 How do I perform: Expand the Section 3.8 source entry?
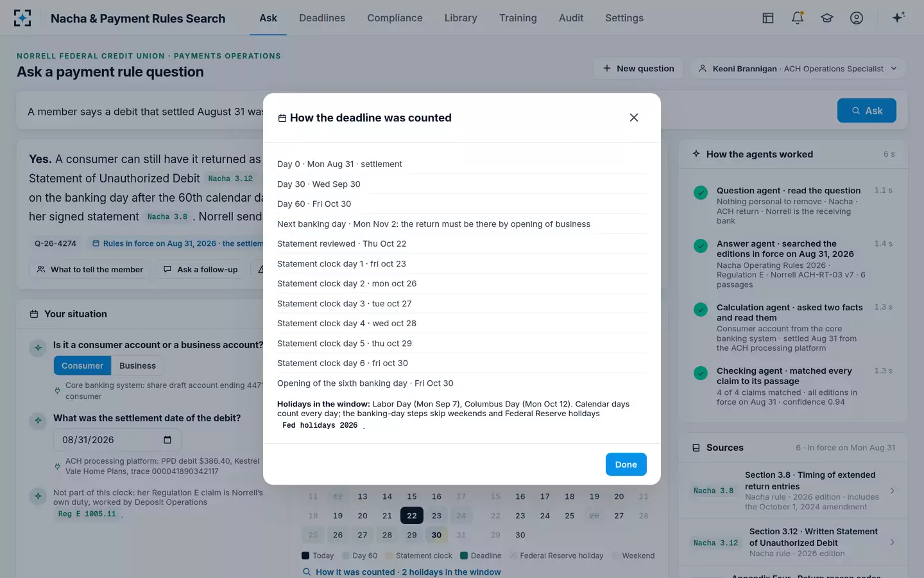pos(793,491)
